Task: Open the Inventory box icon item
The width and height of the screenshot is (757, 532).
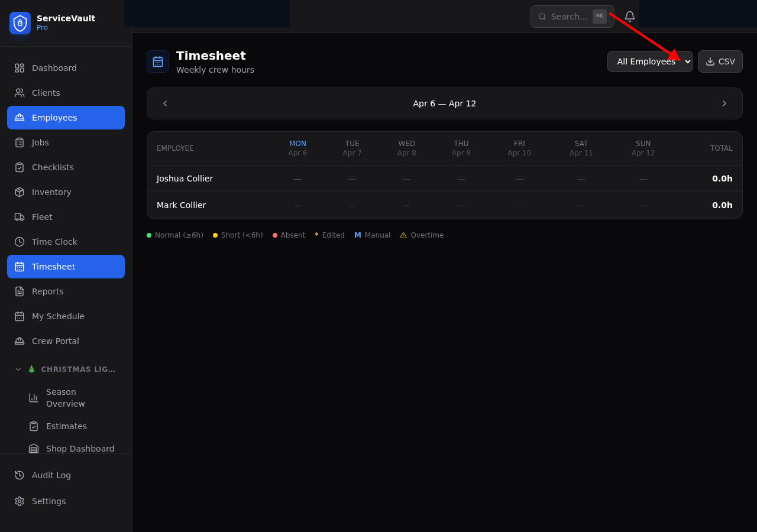Action: [20, 192]
